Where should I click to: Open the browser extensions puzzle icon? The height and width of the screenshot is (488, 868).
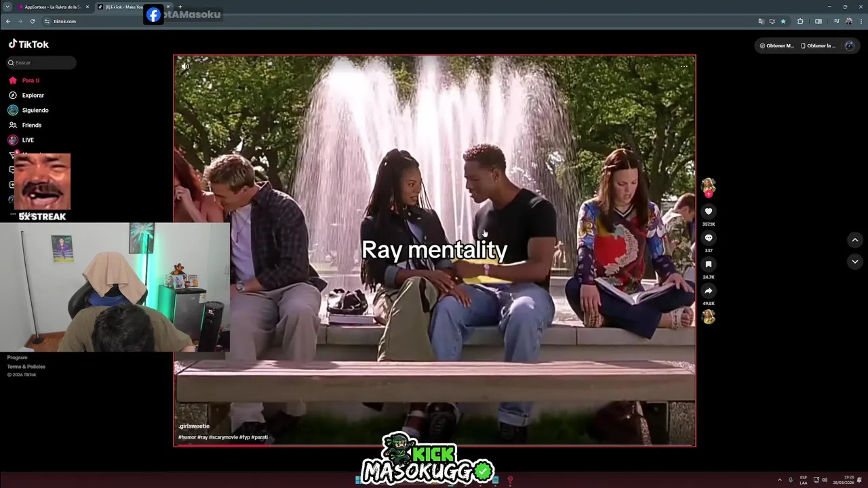pyautogui.click(x=800, y=21)
